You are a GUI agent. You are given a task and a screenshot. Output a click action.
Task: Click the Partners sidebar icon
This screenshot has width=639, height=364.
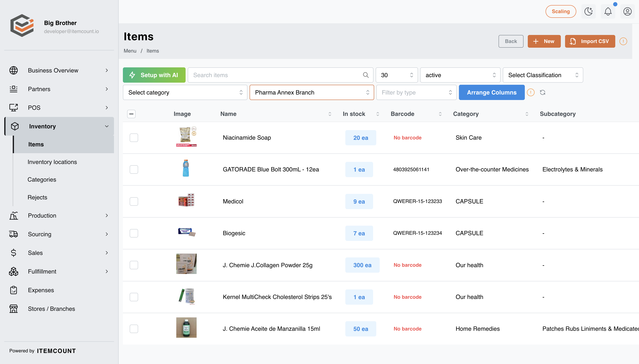tap(14, 89)
